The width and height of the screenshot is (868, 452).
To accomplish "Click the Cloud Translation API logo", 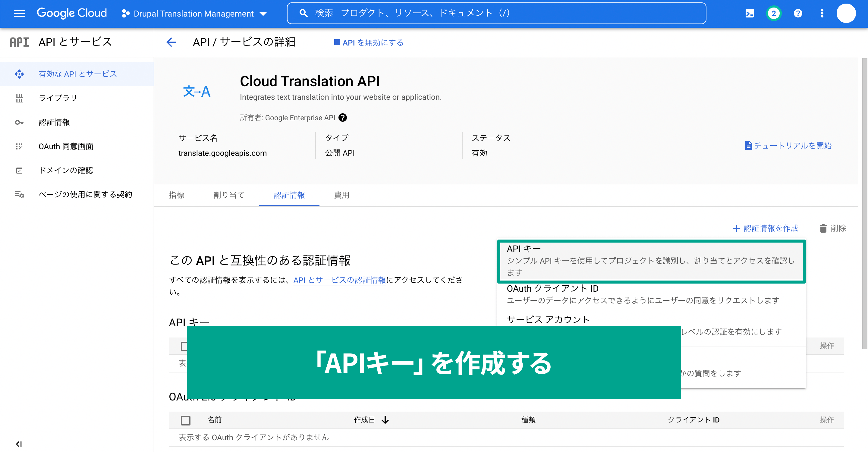I will tap(197, 91).
